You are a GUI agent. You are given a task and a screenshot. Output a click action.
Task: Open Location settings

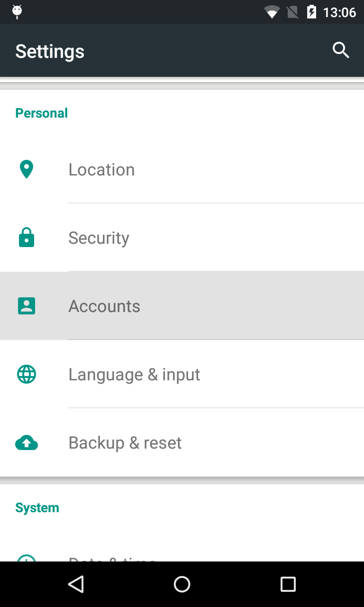point(101,170)
